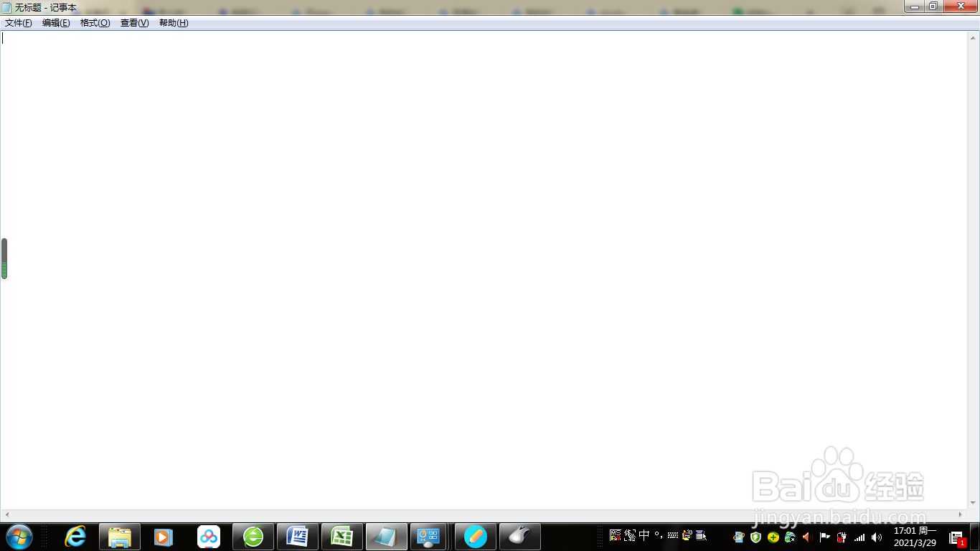The height and width of the screenshot is (551, 980).
Task: Open the 帮助(H) menu
Action: [174, 23]
